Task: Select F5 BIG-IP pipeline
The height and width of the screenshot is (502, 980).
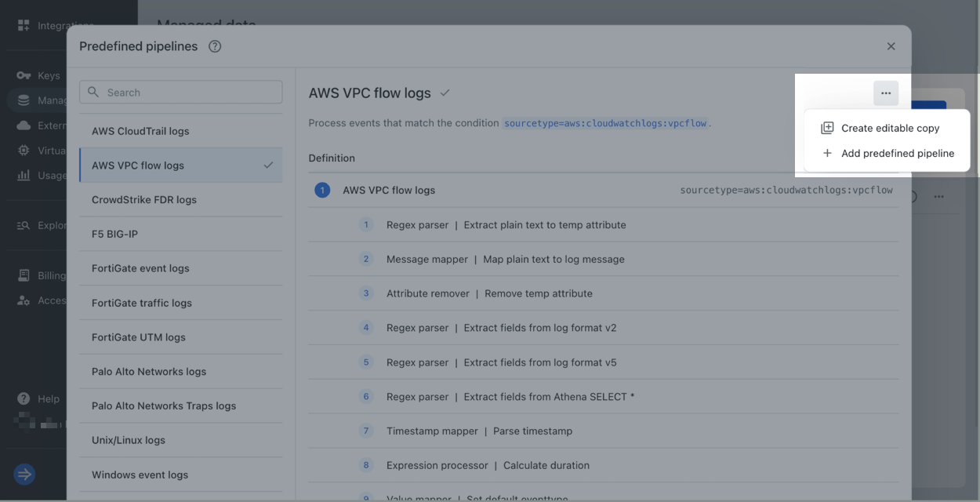Action: click(181, 234)
